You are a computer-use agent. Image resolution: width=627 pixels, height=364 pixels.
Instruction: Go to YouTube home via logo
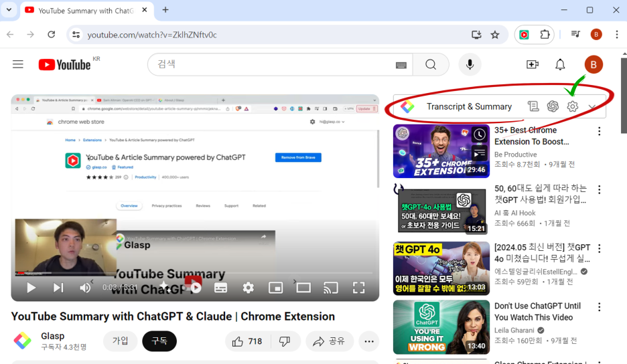pyautogui.click(x=65, y=65)
